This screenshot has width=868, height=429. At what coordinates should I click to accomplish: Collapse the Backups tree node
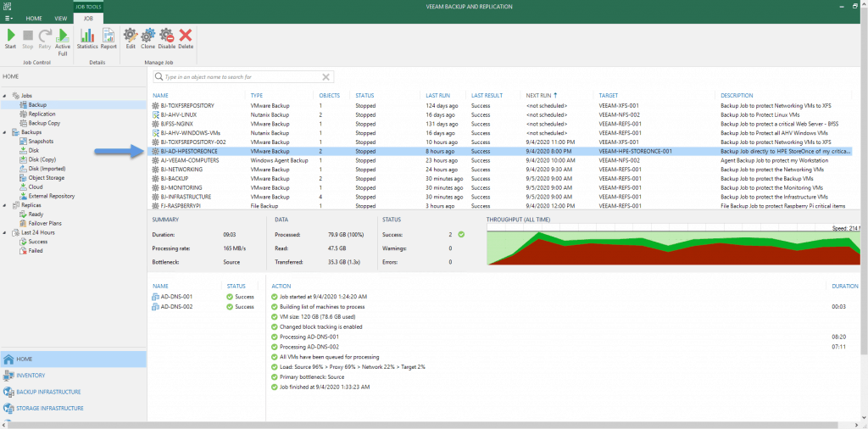[4, 132]
